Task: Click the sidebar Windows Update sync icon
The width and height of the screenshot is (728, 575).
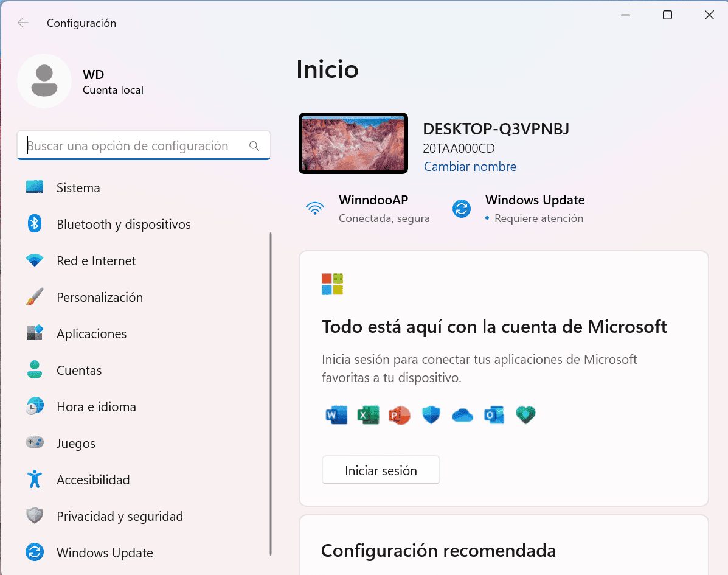Action: pyautogui.click(x=34, y=552)
